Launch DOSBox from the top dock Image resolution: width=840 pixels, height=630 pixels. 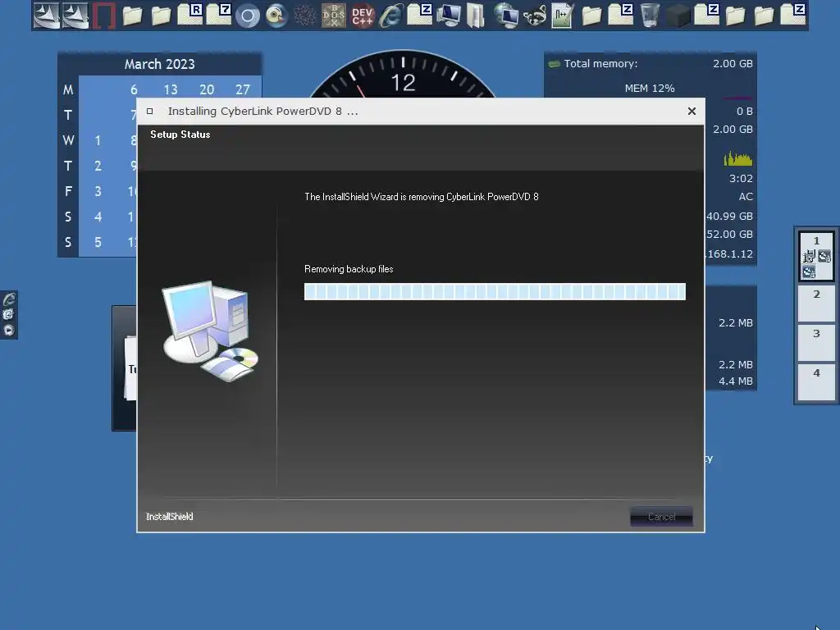[x=334, y=16]
